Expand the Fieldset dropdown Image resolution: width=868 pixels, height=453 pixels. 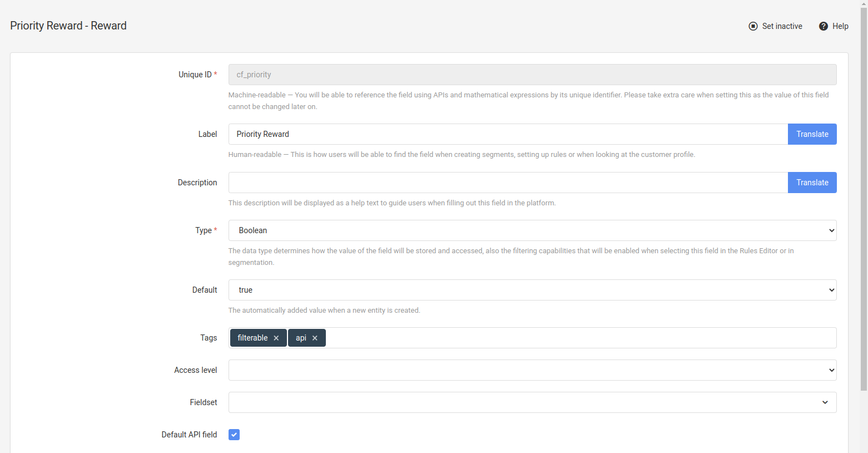532,402
